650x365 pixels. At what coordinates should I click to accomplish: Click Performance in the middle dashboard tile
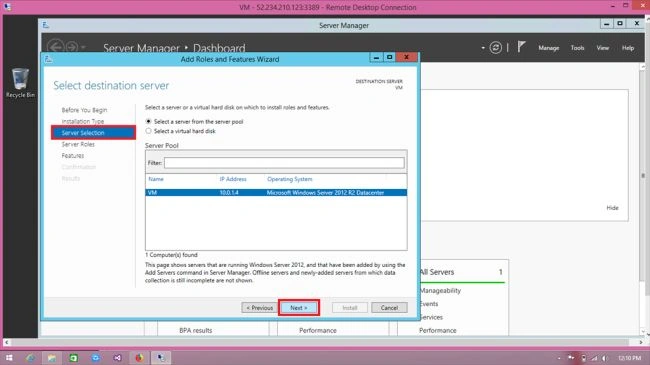point(318,331)
